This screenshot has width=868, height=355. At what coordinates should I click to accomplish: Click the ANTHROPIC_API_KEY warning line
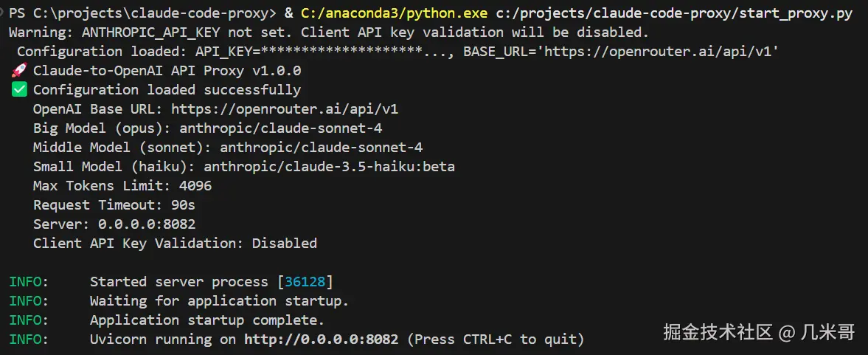[x=329, y=32]
